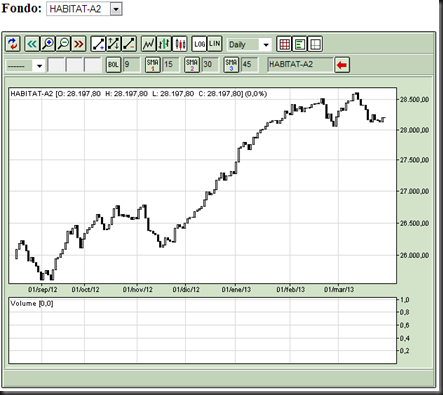Click the Bollinger period field showing 9
The image size is (443, 395).
[131, 64]
